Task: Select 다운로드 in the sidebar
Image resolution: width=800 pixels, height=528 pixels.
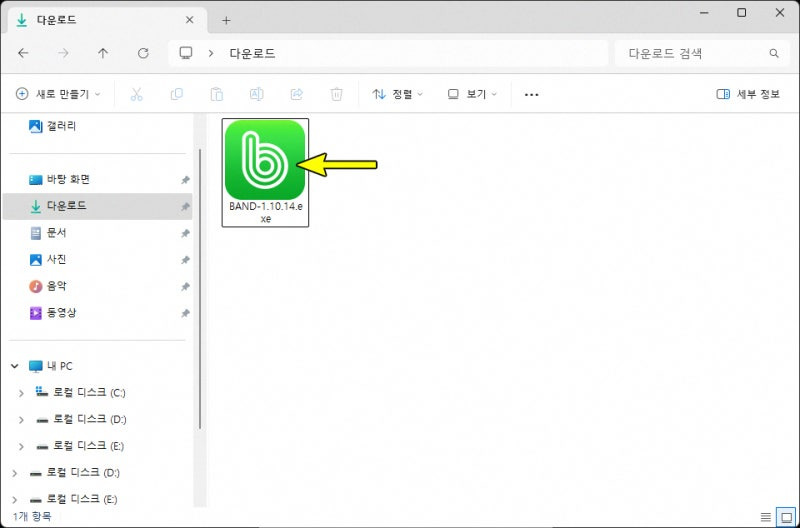Action: [97, 206]
